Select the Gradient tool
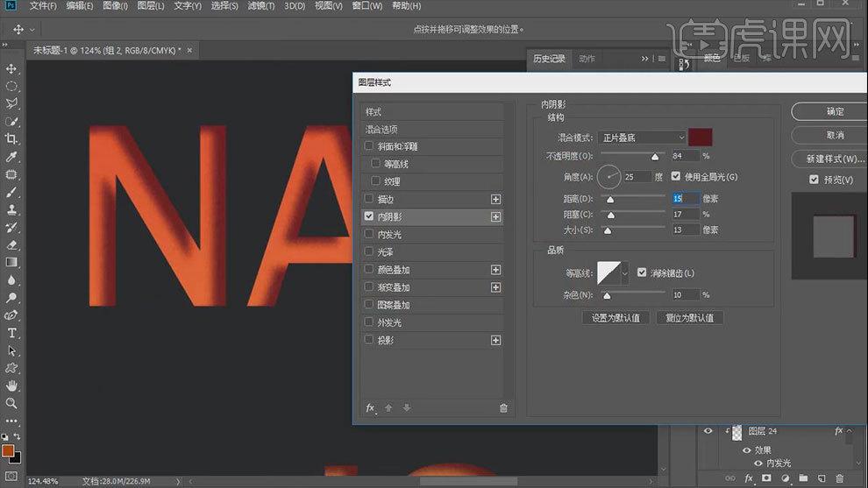The height and width of the screenshot is (488, 868). click(11, 262)
